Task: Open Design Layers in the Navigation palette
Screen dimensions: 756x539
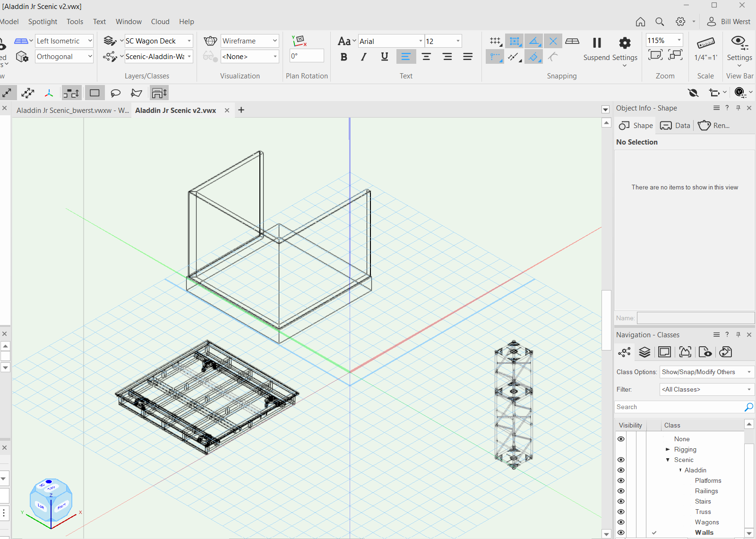Action: point(644,352)
